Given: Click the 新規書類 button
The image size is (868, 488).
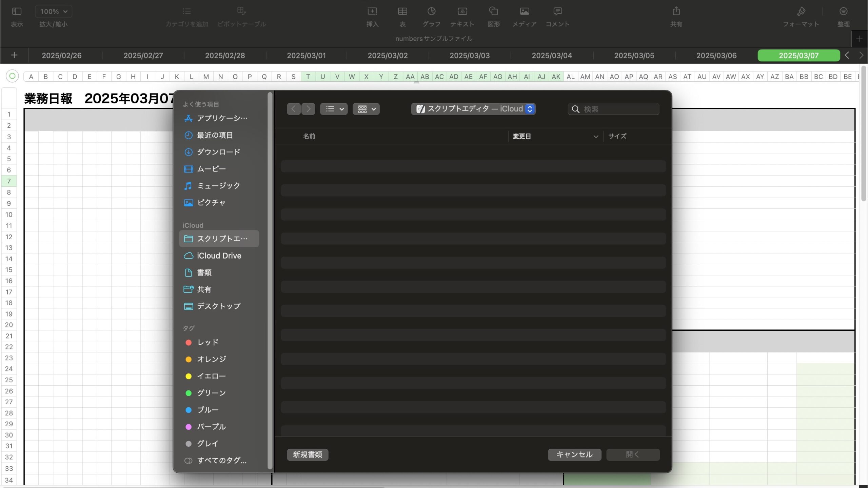Looking at the screenshot, I should [x=308, y=455].
